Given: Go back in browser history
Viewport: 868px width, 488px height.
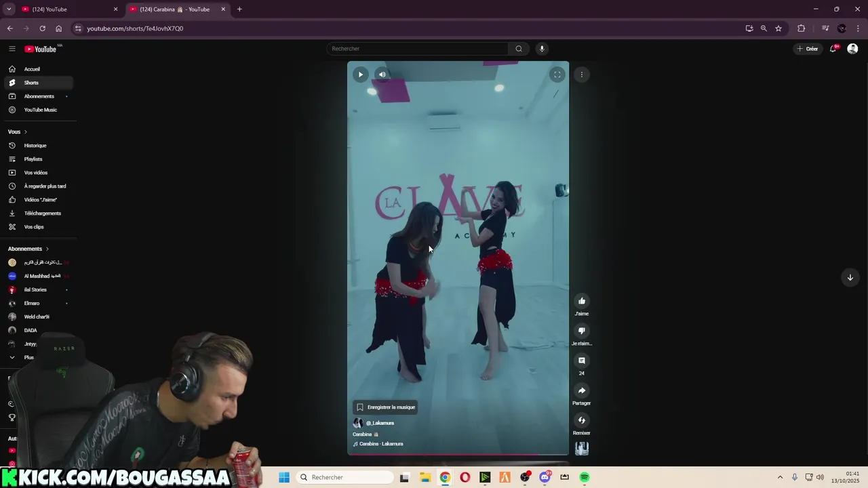Looking at the screenshot, I should [x=9, y=28].
